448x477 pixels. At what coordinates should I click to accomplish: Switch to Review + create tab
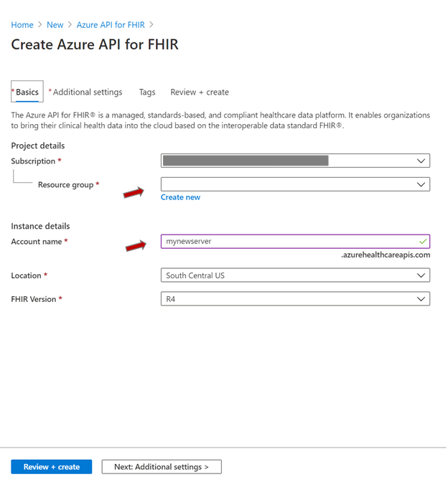coord(200,92)
